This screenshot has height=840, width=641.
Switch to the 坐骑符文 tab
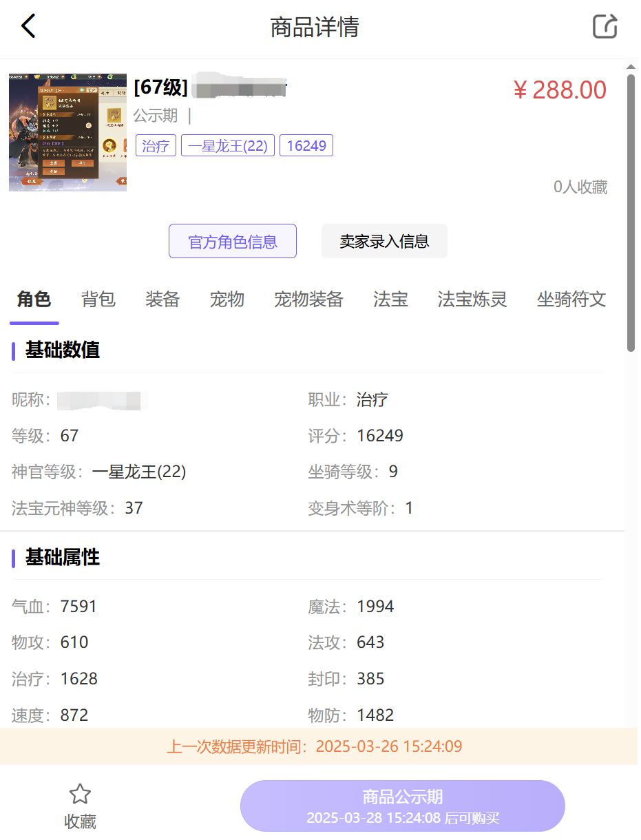(571, 299)
